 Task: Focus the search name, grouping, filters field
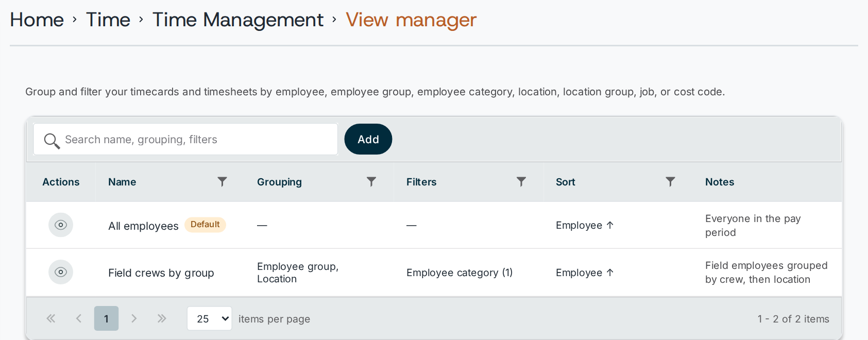(185, 139)
